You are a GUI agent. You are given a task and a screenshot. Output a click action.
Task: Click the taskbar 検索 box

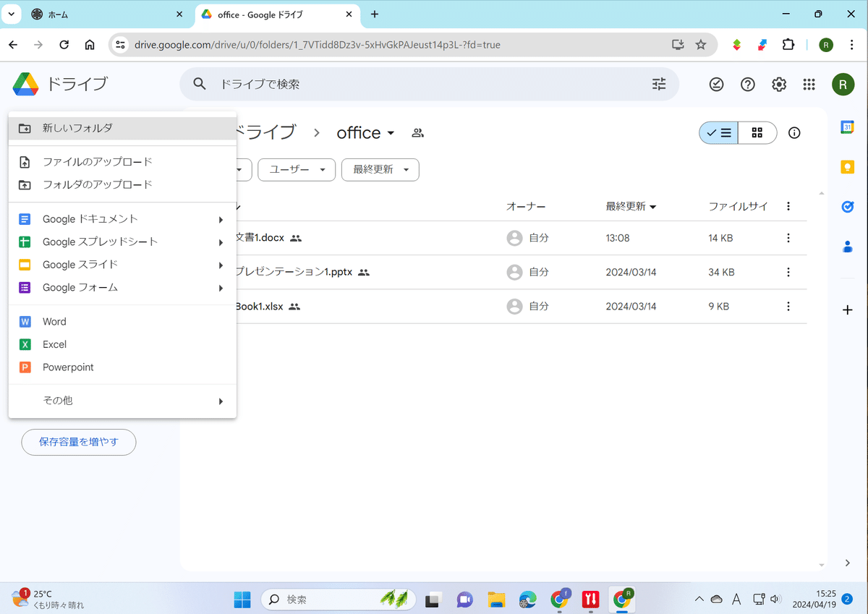coord(338,599)
